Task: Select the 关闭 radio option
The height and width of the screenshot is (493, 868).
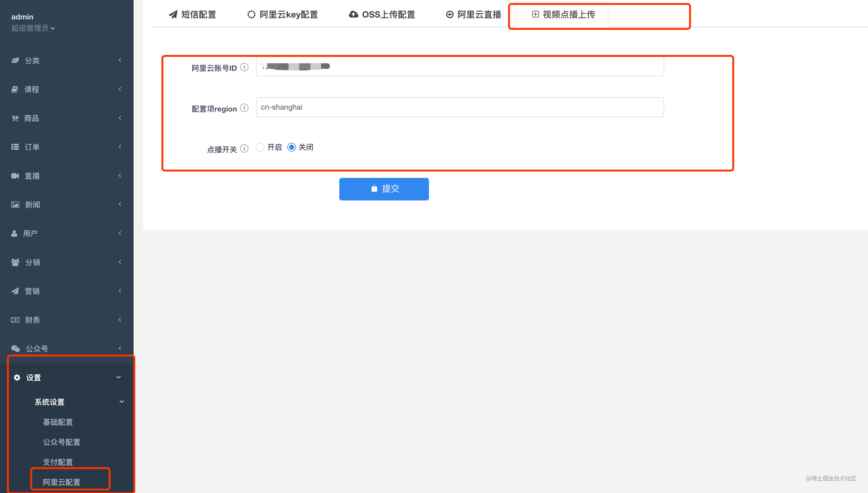Action: (292, 147)
